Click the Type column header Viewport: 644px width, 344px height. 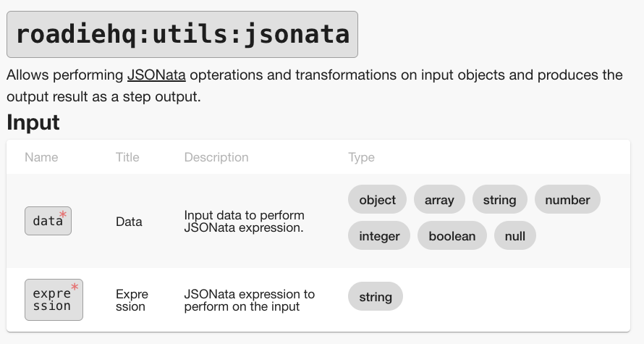pyautogui.click(x=361, y=157)
